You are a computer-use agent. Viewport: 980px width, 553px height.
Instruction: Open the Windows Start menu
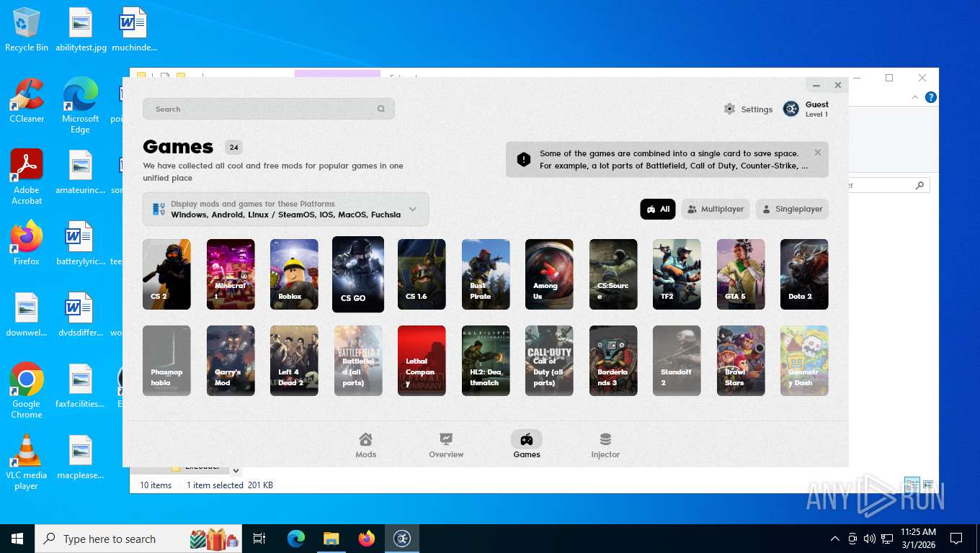click(17, 539)
